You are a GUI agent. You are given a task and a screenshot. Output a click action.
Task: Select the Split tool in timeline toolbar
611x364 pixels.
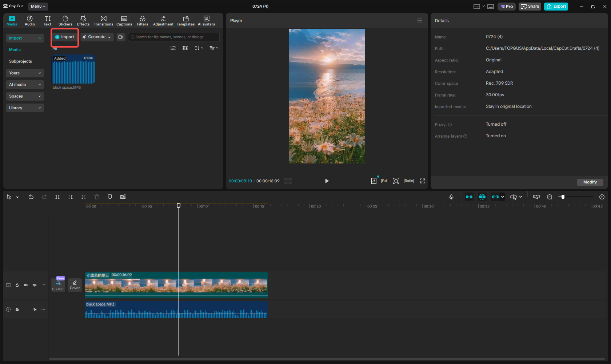coord(57,197)
